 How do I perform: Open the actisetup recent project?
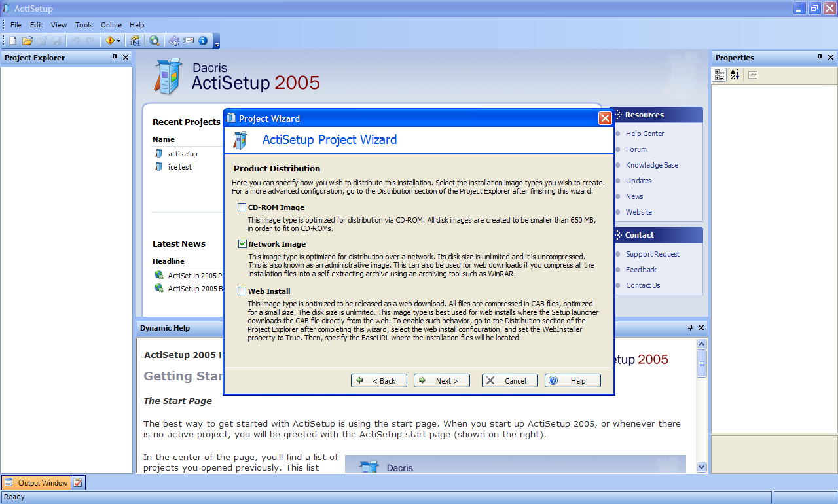coord(183,154)
